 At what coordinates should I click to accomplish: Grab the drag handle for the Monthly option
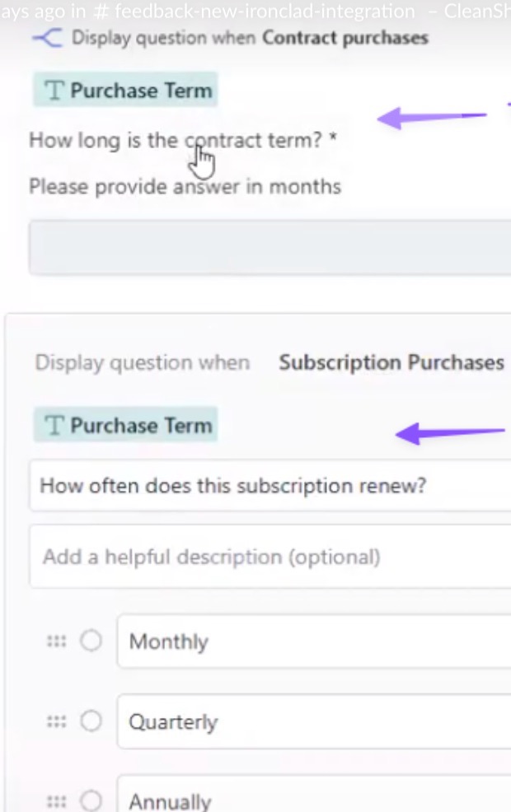[56, 642]
